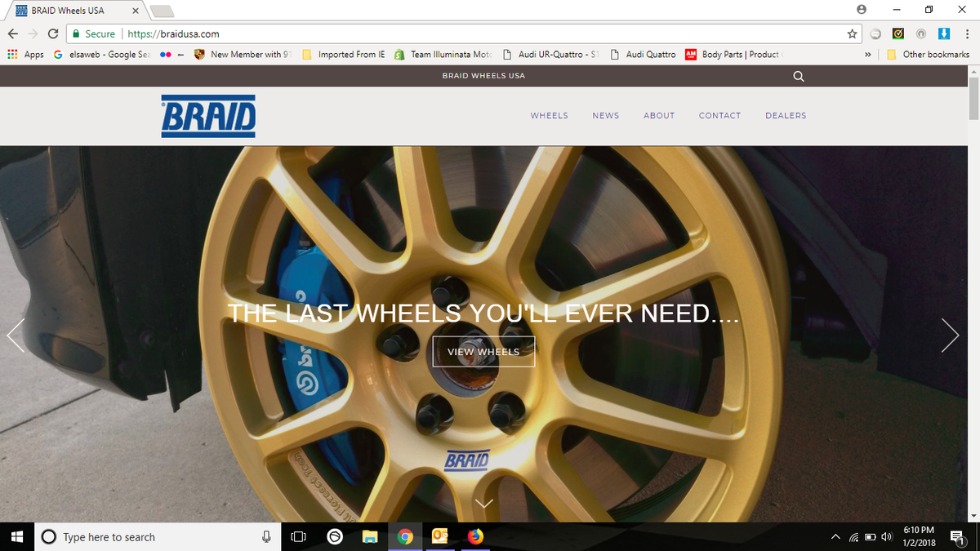Click the Porsche crest bookmark icon
The width and height of the screenshot is (980, 551).
[x=199, y=55]
